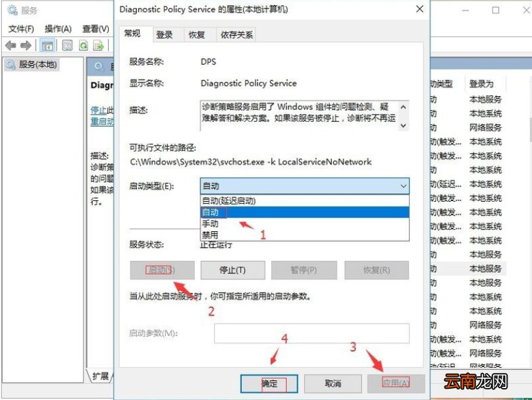Viewport: 532px width, 400px height.
Task: Maximize the Services window
Action: coord(496,11)
